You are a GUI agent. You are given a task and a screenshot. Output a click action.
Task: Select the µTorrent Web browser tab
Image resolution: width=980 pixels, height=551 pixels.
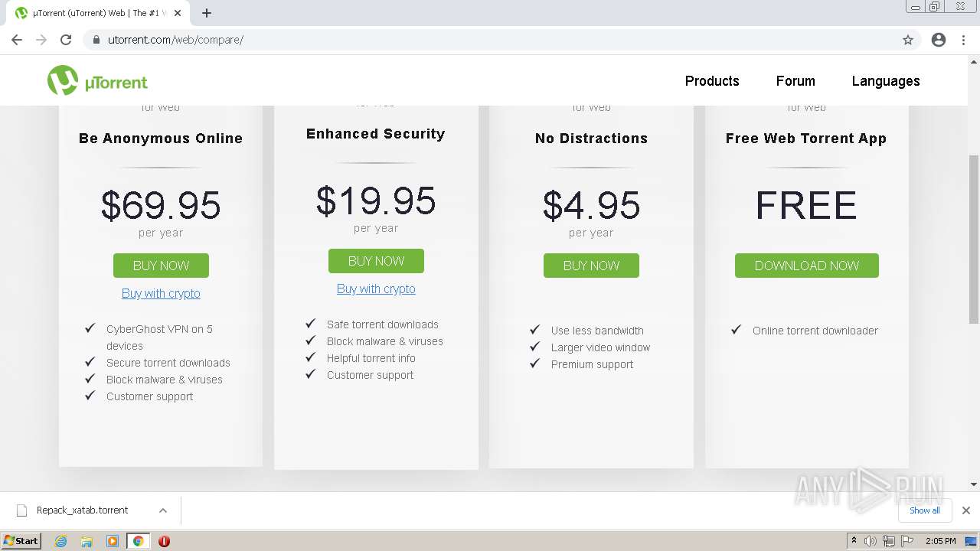100,13
